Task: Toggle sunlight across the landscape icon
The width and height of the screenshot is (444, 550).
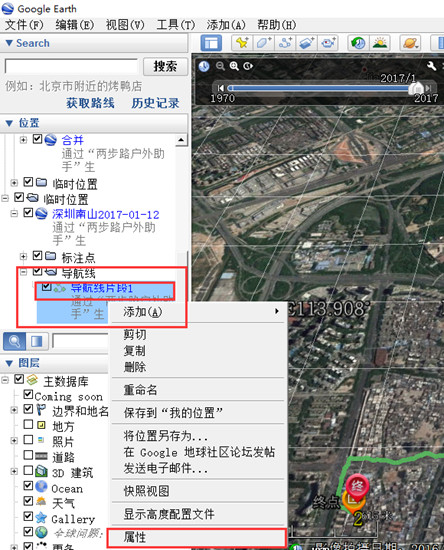Action: point(380,43)
